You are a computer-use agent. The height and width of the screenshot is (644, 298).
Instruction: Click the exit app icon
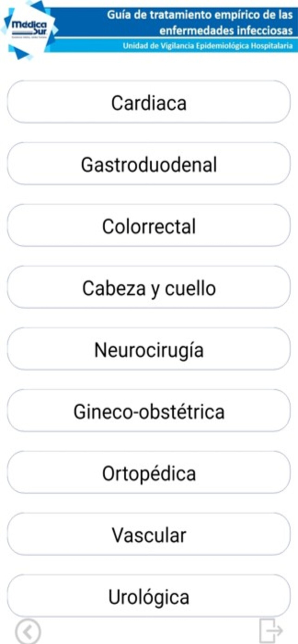pyautogui.click(x=271, y=630)
